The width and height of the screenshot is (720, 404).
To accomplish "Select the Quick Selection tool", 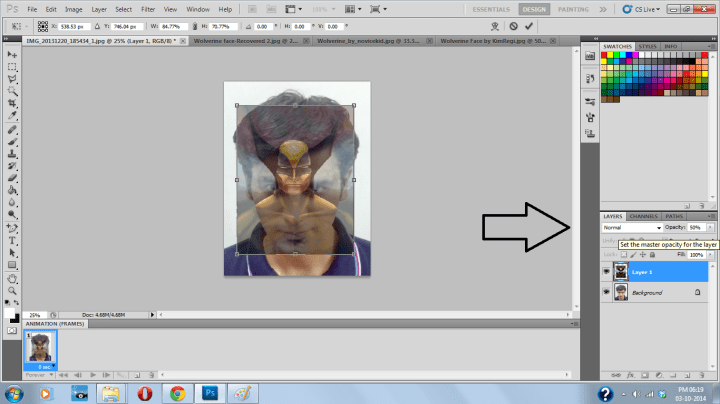I will click(x=12, y=91).
